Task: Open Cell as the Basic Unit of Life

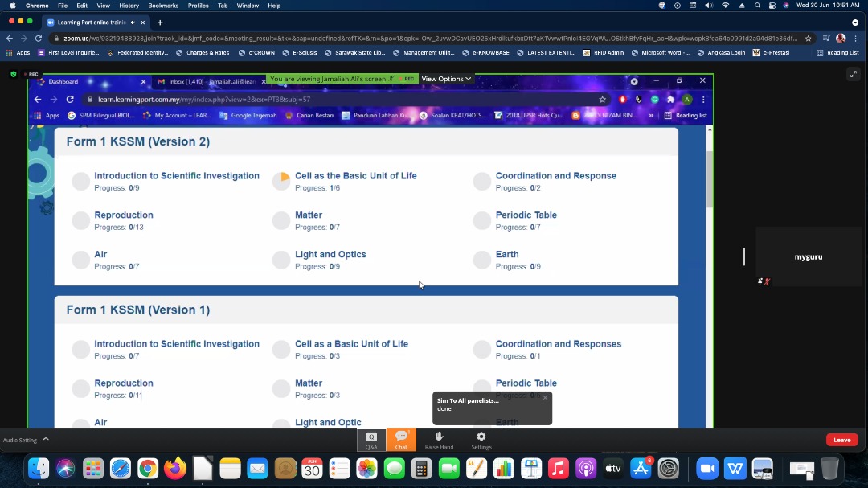Action: pos(355,175)
